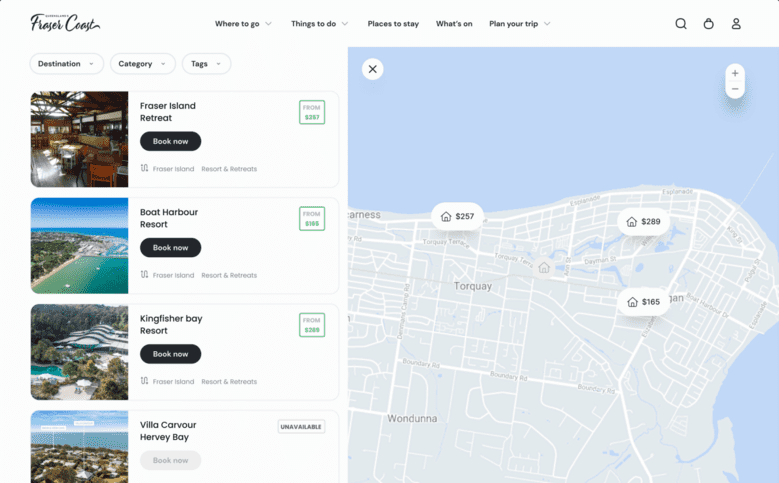Open Villa Carvour Hervey Bay title
779x483 pixels.
point(168,431)
